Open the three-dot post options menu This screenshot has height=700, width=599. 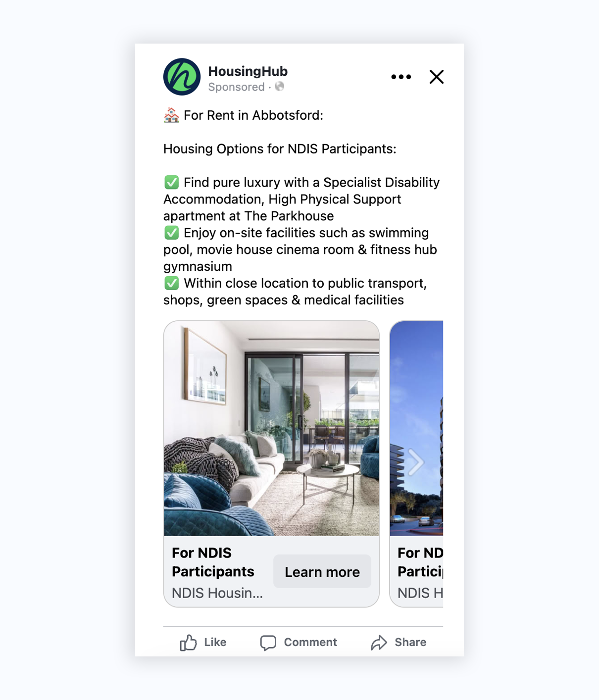click(x=401, y=77)
